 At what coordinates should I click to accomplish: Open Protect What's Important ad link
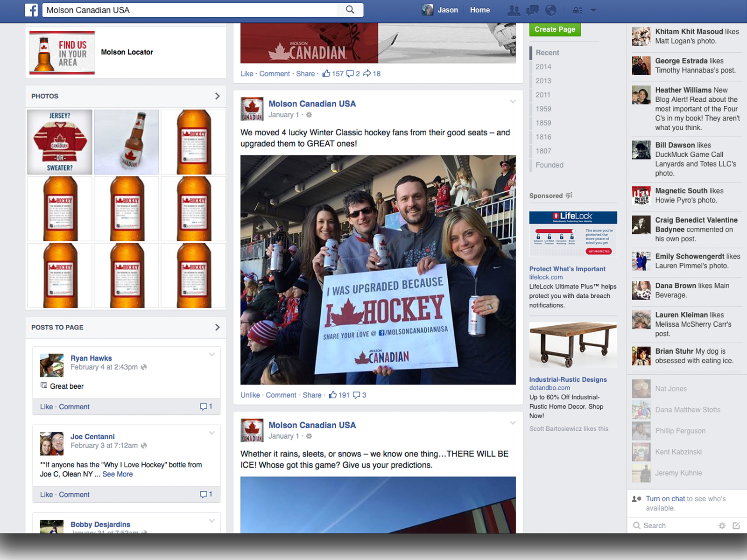pos(567,269)
